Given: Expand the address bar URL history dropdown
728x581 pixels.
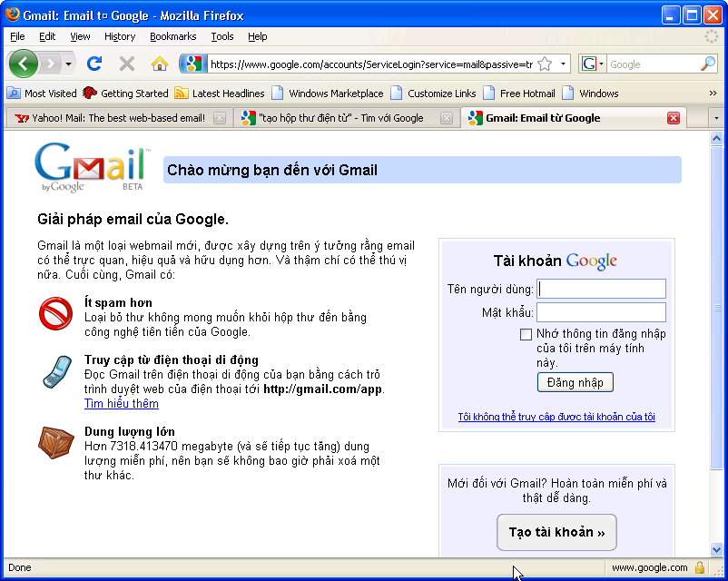Looking at the screenshot, I should coord(563,64).
